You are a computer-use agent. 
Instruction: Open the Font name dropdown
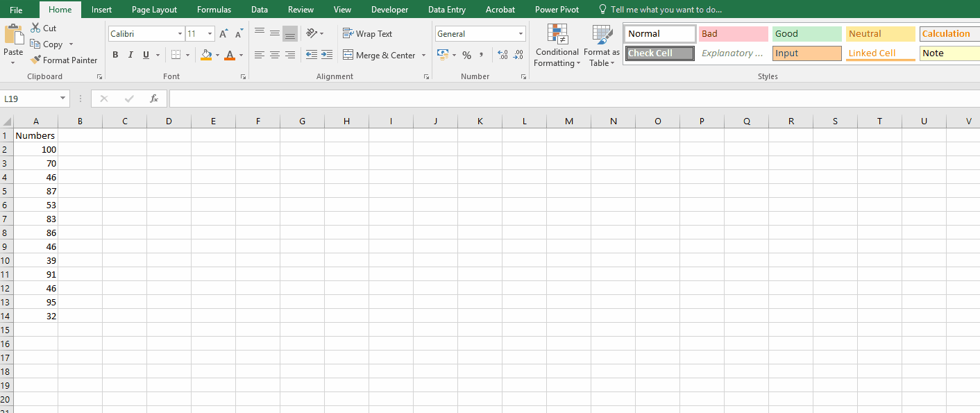179,33
